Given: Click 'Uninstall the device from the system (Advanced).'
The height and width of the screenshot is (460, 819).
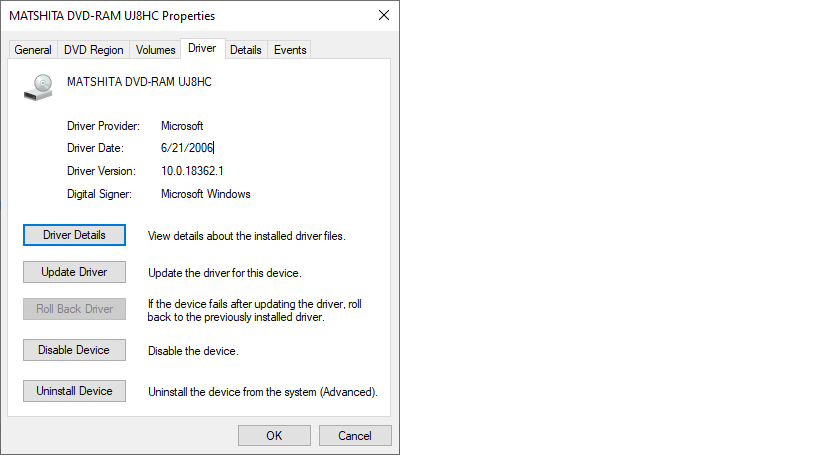Looking at the screenshot, I should pos(263,392).
